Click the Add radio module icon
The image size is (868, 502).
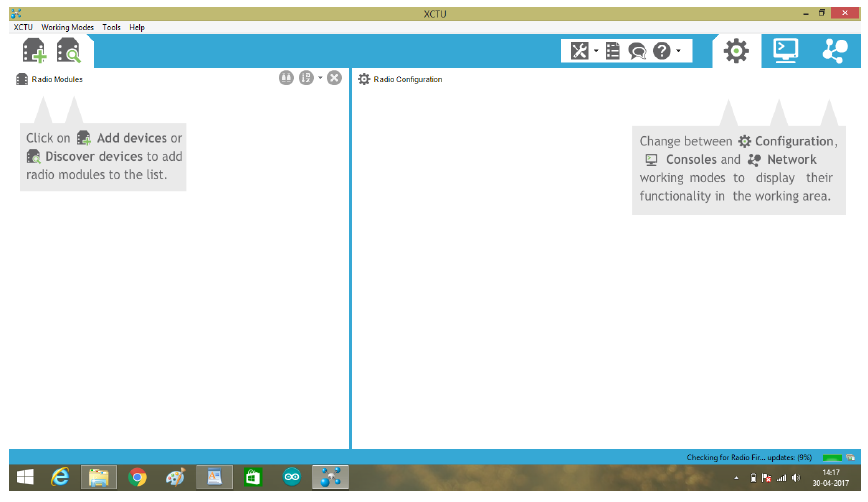pyautogui.click(x=34, y=51)
